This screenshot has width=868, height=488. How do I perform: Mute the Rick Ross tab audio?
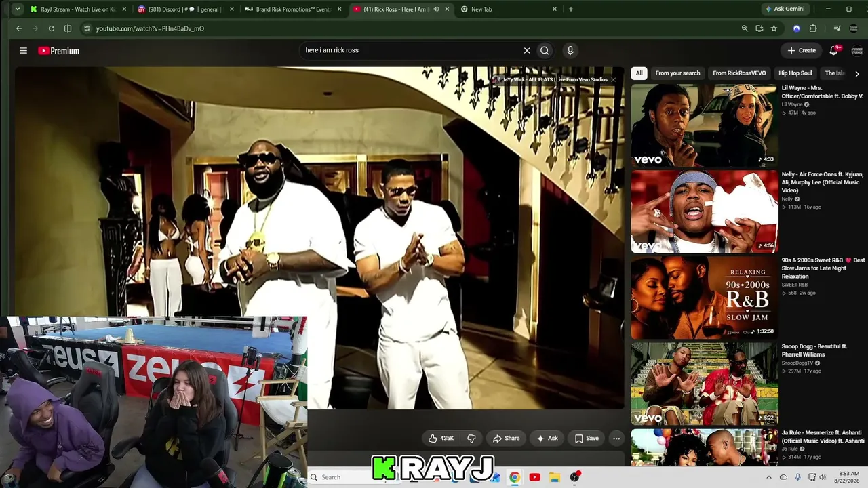[x=436, y=9]
